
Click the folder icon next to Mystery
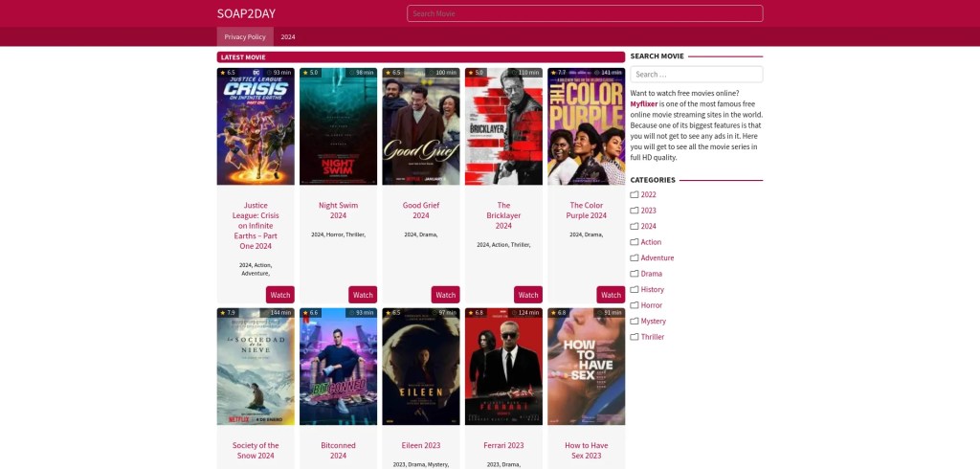pyautogui.click(x=635, y=322)
